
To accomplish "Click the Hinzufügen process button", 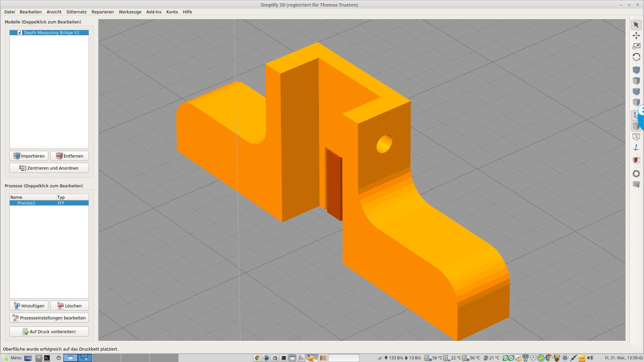I will click(x=29, y=306).
